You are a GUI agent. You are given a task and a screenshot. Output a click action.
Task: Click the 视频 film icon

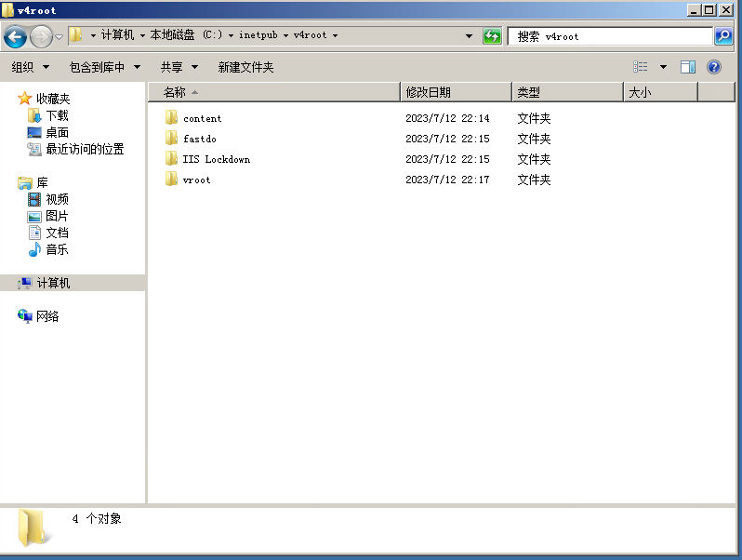pyautogui.click(x=34, y=199)
